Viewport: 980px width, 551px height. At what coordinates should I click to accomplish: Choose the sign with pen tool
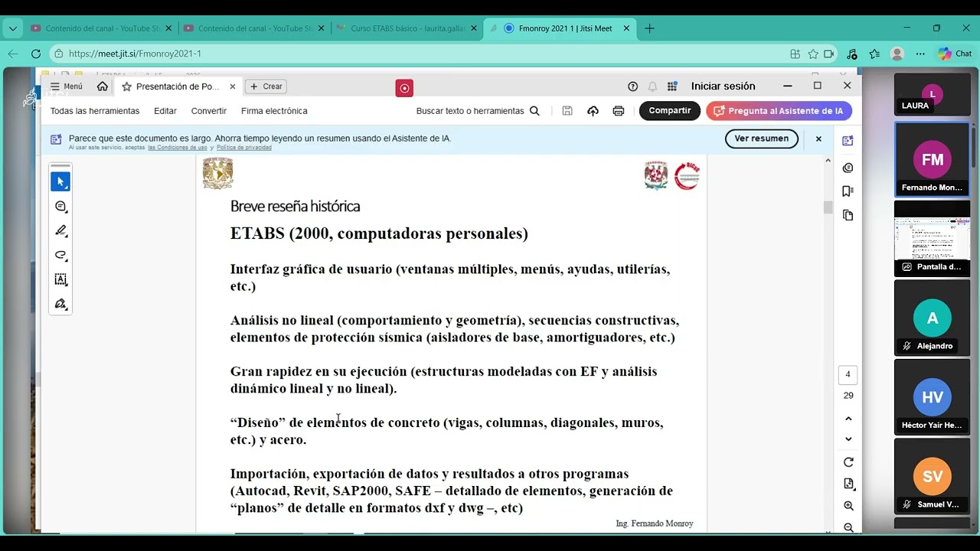(x=60, y=305)
